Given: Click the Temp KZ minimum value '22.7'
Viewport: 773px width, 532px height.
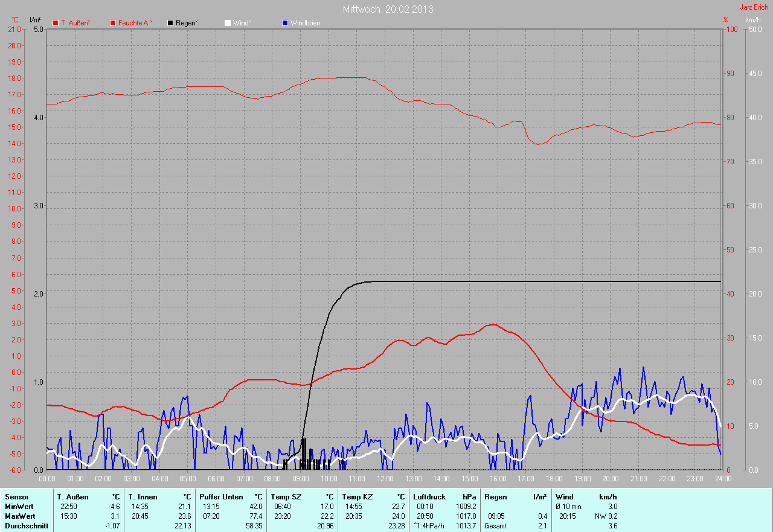Looking at the screenshot, I should pyautogui.click(x=398, y=507).
